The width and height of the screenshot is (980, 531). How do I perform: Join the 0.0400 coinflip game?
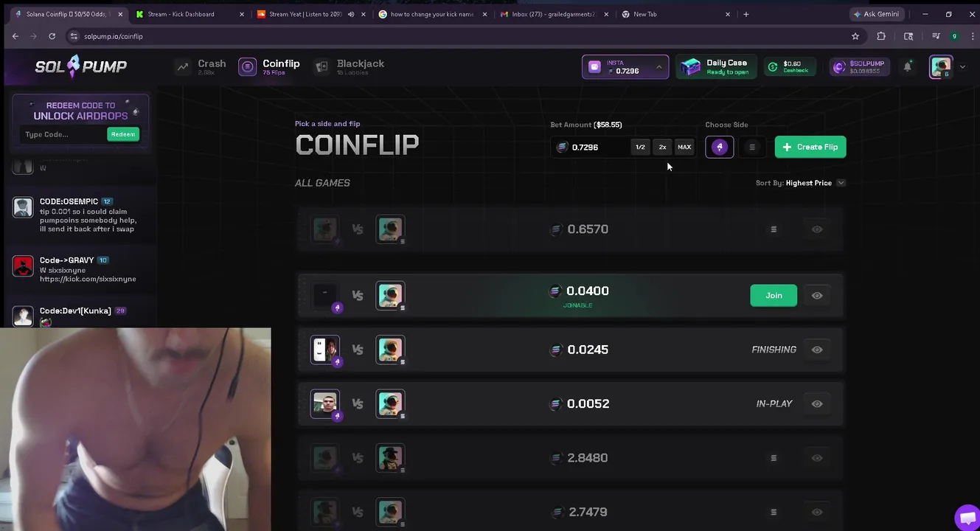774,295
